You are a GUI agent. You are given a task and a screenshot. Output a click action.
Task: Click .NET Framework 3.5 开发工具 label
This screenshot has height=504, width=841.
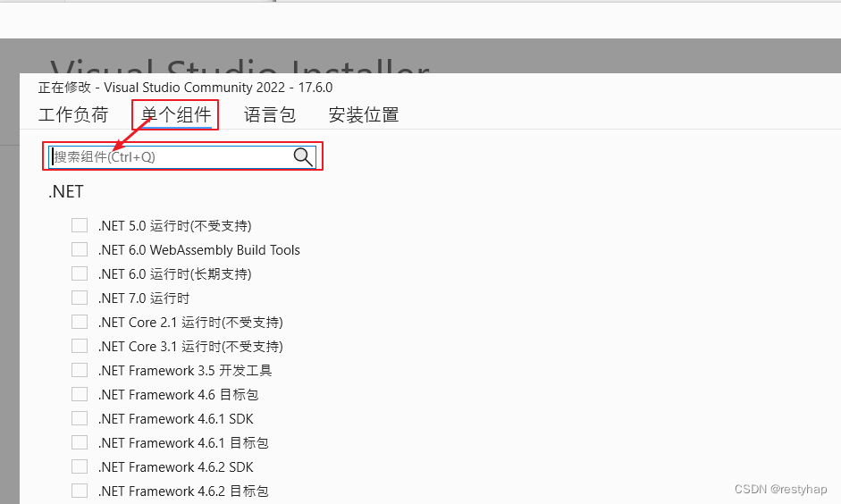185,371
